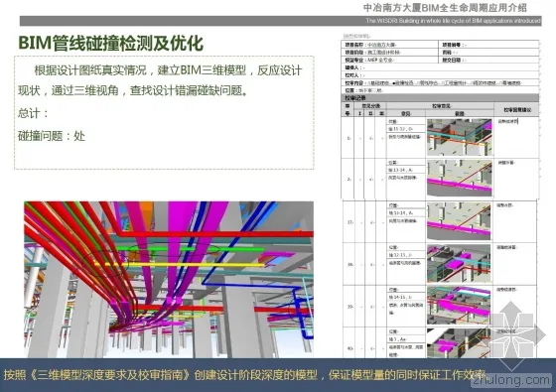Open the clash screenshot in table row 37
556x392 pixels.
tap(459, 221)
